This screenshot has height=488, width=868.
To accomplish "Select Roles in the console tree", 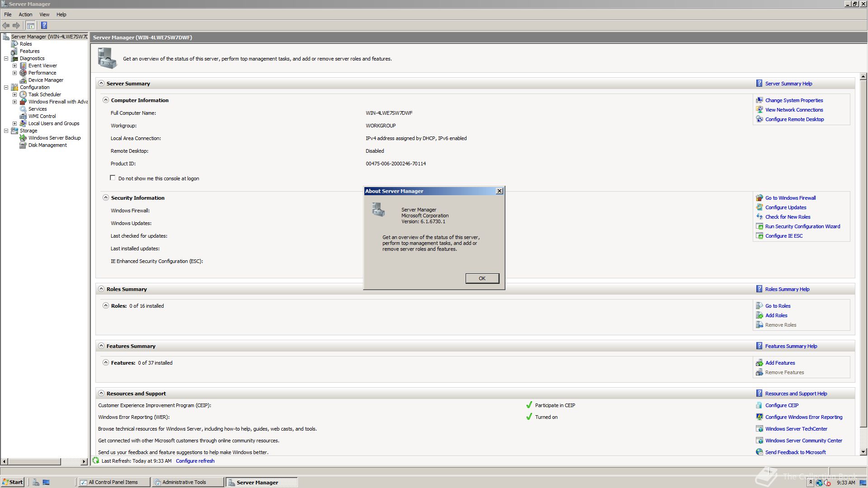I will point(26,44).
